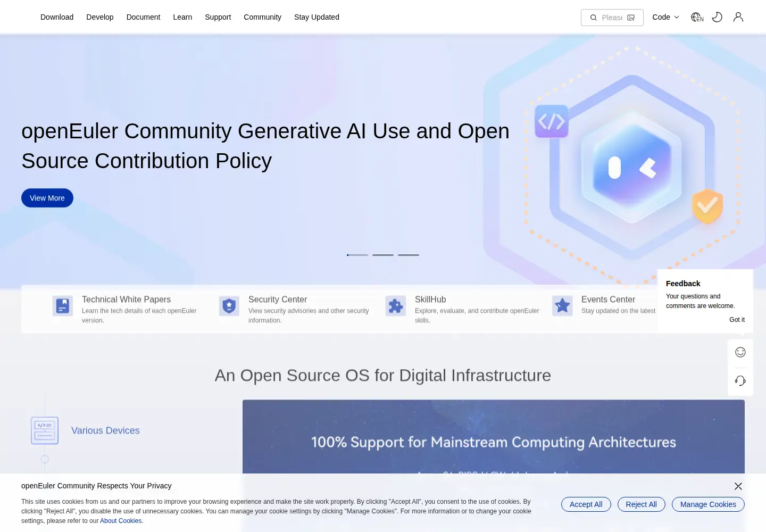The height and width of the screenshot is (532, 766).
Task: Click Reject All cookies button
Action: pos(642,504)
